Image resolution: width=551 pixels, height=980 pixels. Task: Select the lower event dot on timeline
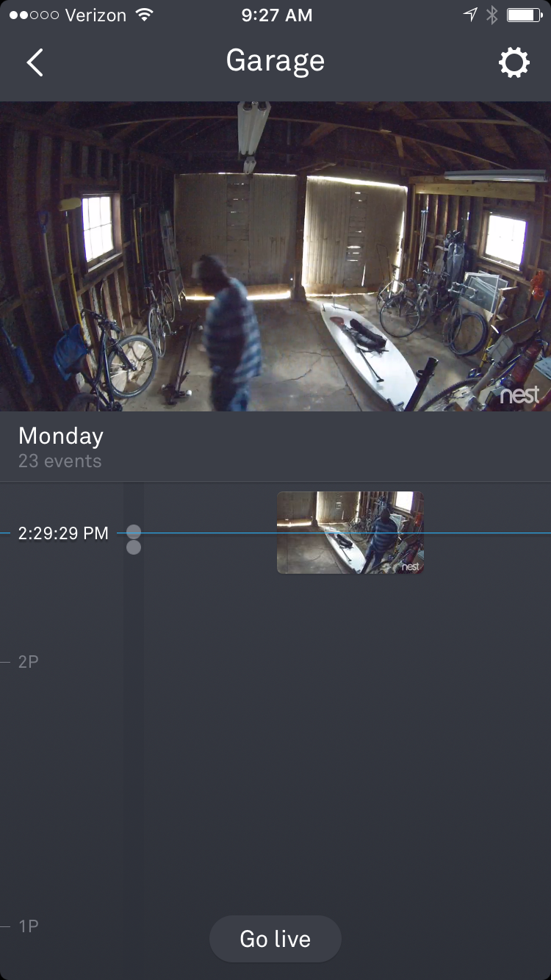click(x=134, y=547)
